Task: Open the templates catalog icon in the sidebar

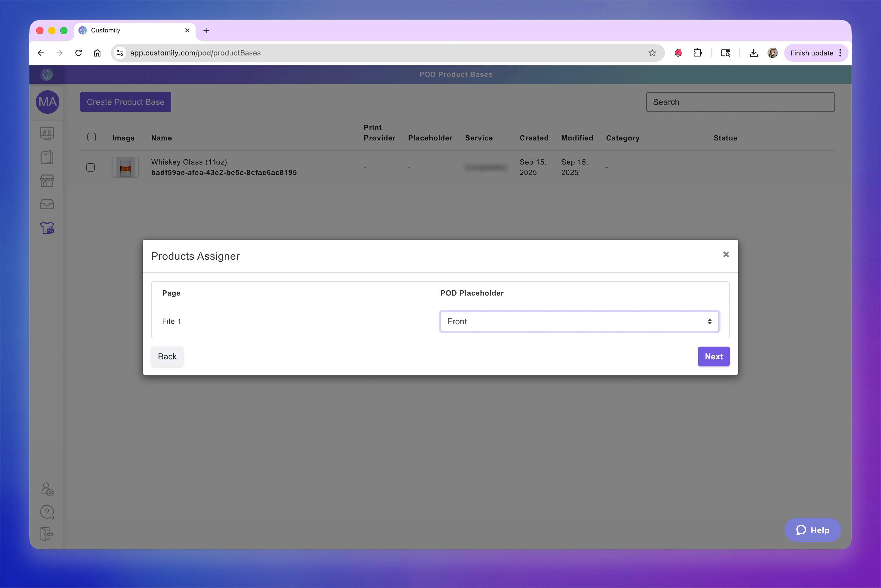Action: [x=47, y=157]
